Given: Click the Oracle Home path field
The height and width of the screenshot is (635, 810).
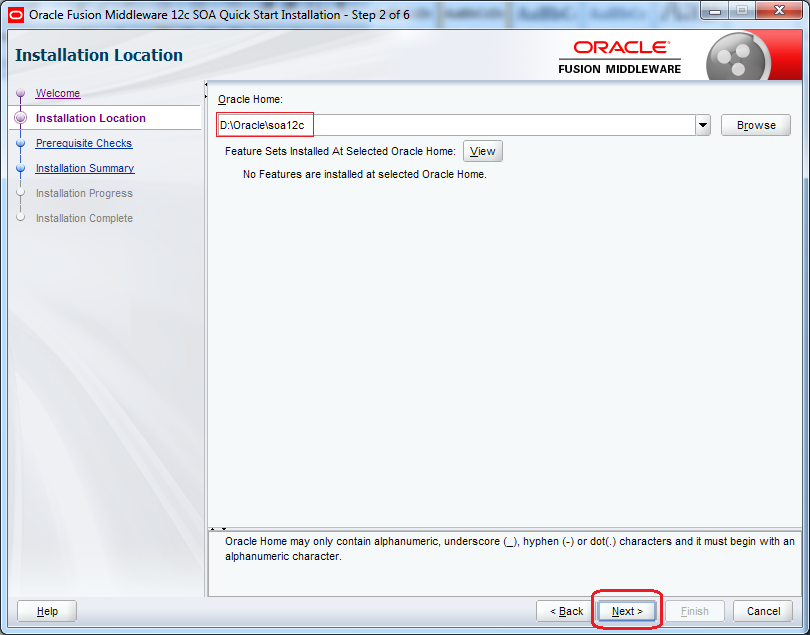Looking at the screenshot, I should [456, 125].
